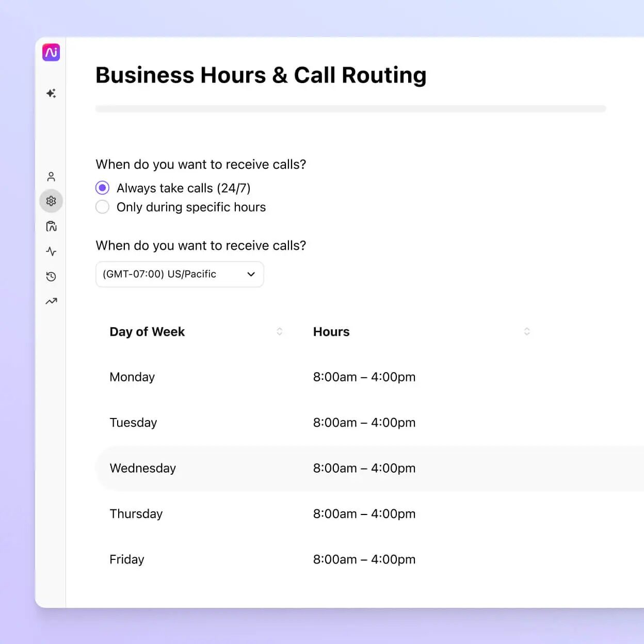View analytics via the trending arrow icon

(51, 301)
